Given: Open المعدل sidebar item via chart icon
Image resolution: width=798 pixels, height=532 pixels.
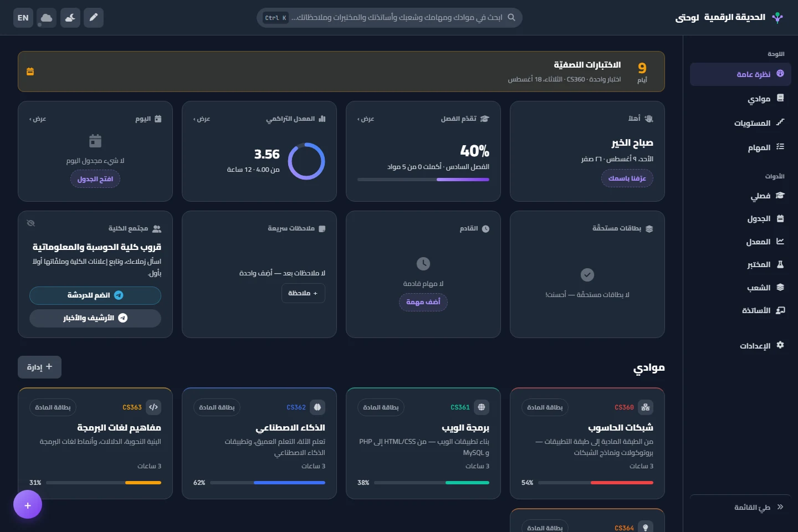Looking at the screenshot, I should 780,242.
